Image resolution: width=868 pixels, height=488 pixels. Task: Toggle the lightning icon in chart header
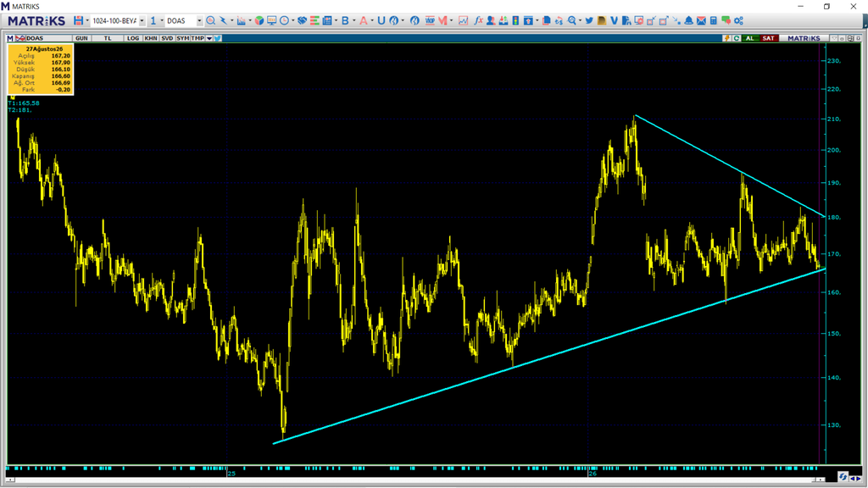pyautogui.click(x=726, y=38)
